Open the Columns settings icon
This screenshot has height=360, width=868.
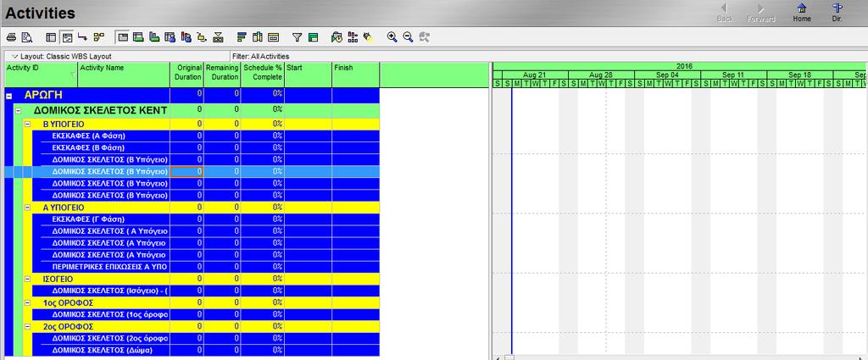point(257,37)
